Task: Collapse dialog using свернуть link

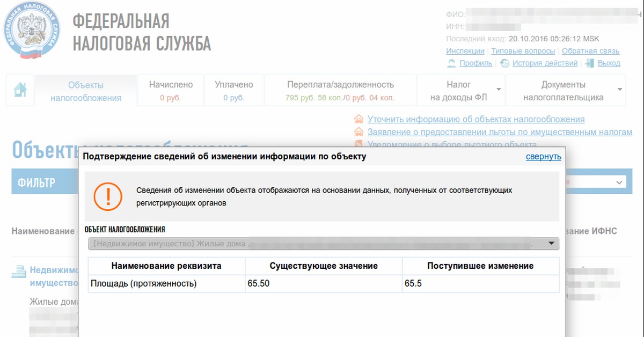Action: tap(543, 157)
